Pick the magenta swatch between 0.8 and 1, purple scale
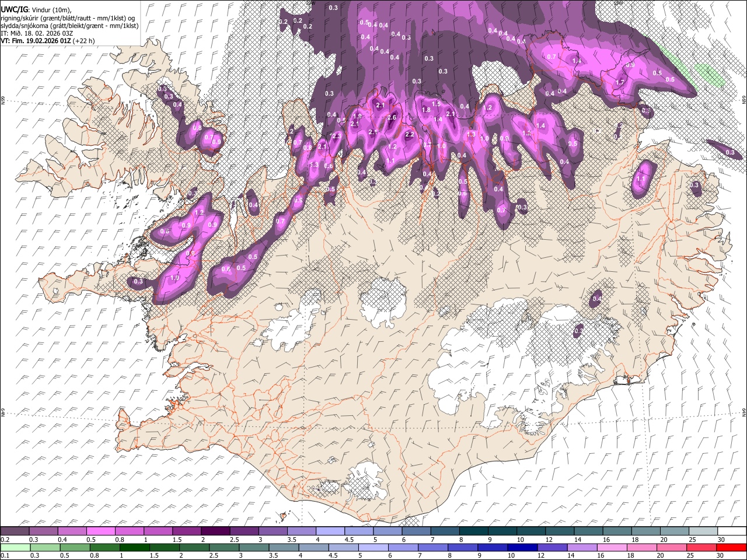This screenshot has width=747, height=560. point(130,531)
